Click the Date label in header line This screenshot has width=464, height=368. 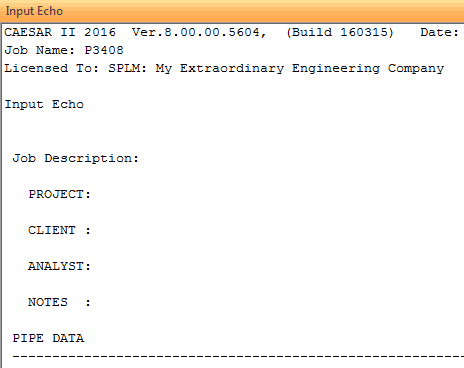[x=439, y=32]
